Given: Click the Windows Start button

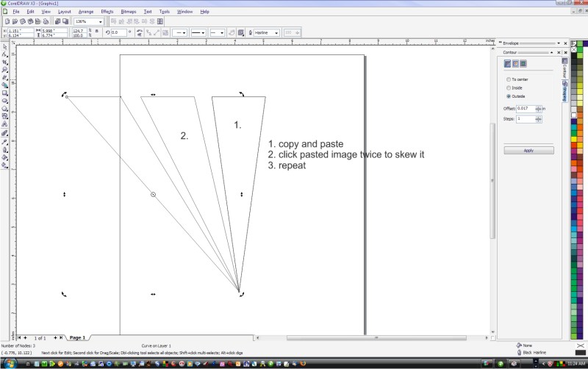Looking at the screenshot, I should click(x=10, y=364).
